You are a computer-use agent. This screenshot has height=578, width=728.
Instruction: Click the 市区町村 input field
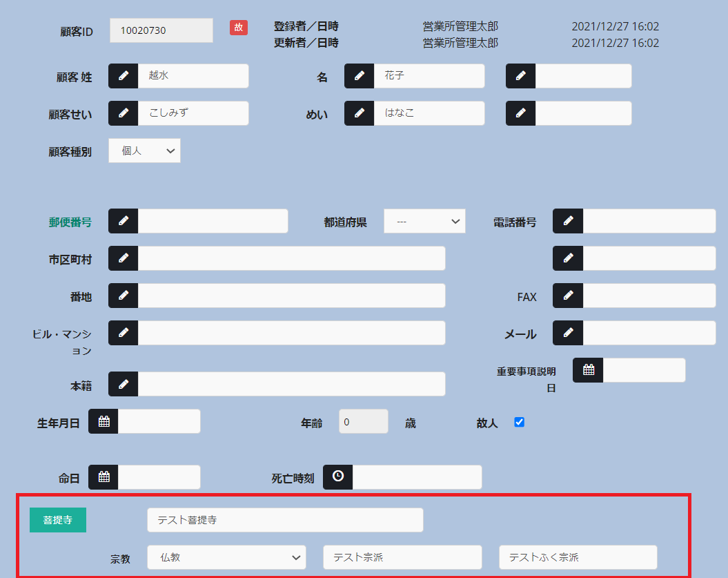pyautogui.click(x=291, y=258)
